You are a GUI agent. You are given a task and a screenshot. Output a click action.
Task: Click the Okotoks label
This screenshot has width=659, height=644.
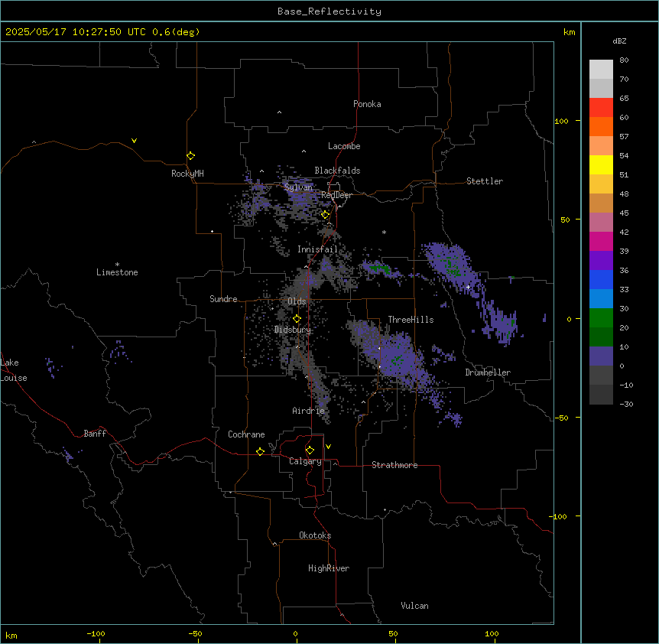(315, 535)
